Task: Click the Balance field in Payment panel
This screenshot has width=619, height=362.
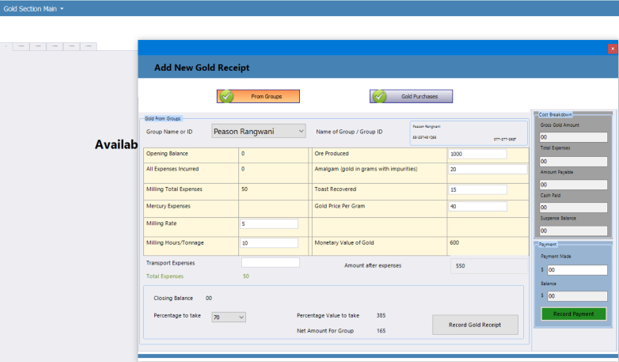Action: tap(577, 296)
